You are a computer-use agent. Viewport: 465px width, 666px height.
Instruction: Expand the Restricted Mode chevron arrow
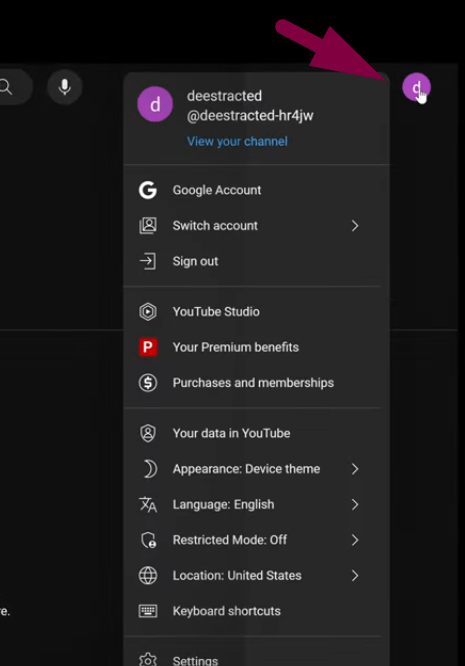pos(355,540)
